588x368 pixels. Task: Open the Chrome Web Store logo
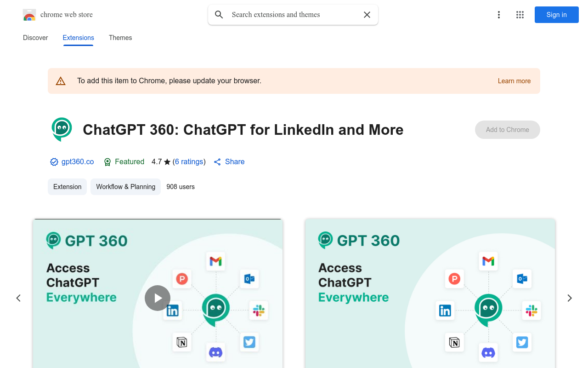click(29, 15)
